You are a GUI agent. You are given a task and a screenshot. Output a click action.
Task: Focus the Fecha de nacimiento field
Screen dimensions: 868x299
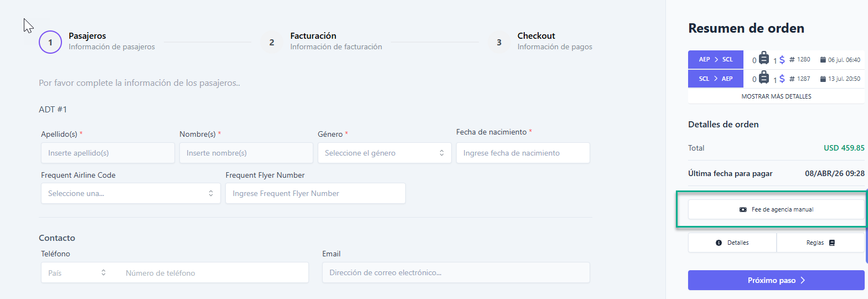coord(523,153)
